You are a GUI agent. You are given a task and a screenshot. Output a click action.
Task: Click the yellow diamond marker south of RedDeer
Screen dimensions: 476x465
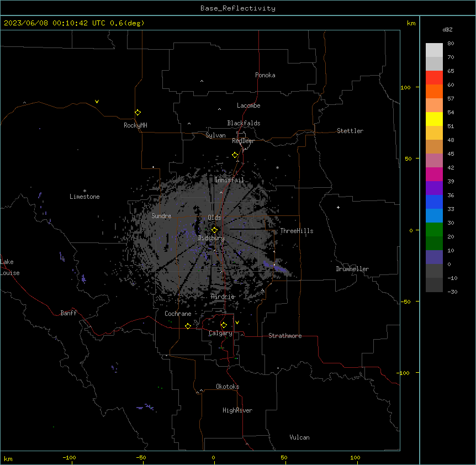(x=235, y=155)
